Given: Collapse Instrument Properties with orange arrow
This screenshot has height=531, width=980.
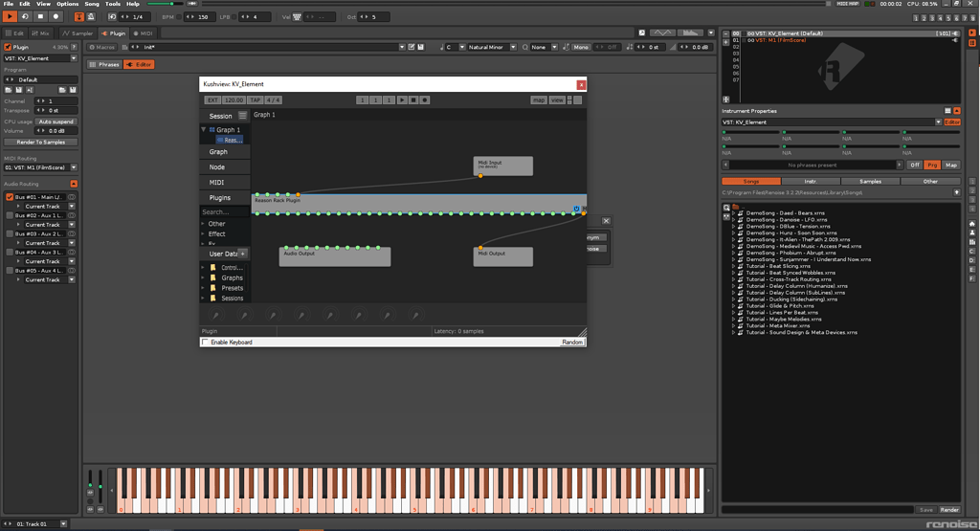Looking at the screenshot, I should click(957, 111).
